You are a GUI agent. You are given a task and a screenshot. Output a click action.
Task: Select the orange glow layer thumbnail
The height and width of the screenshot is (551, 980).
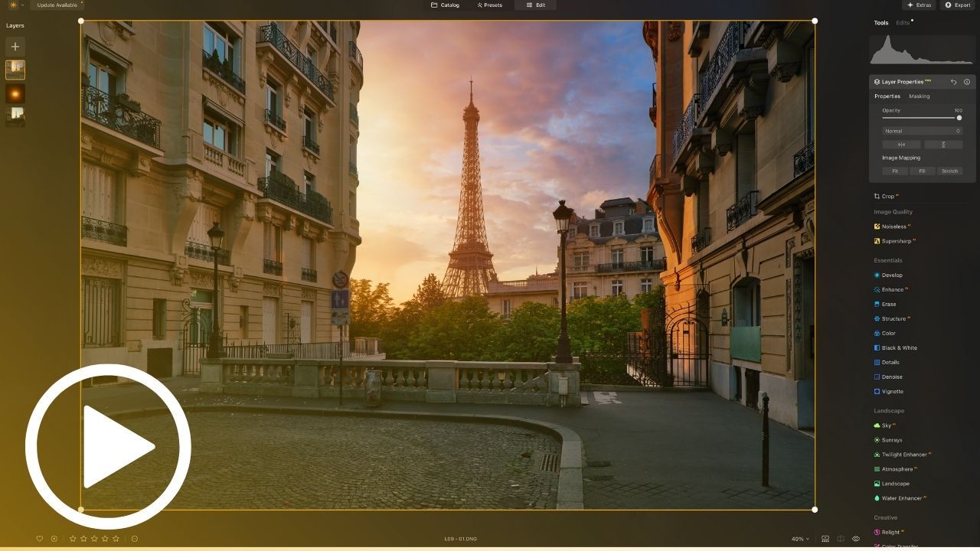coord(15,93)
